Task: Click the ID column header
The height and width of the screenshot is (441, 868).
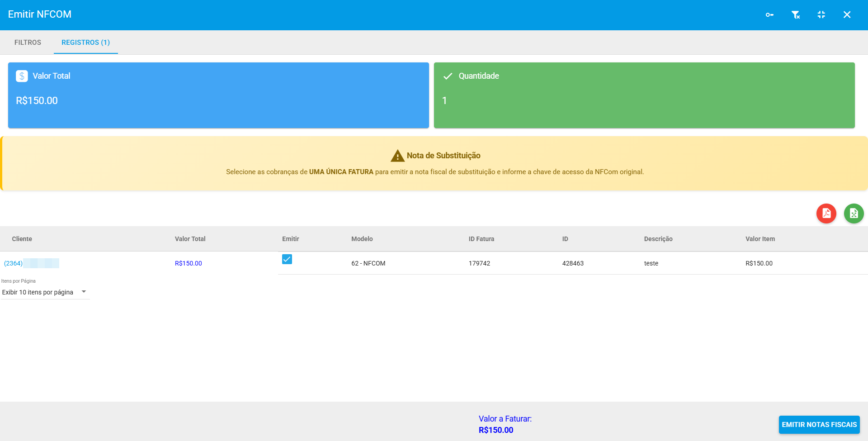Action: coord(565,239)
